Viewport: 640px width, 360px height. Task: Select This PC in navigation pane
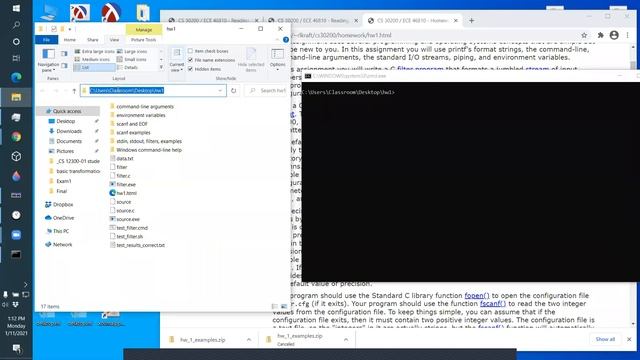(x=61, y=231)
